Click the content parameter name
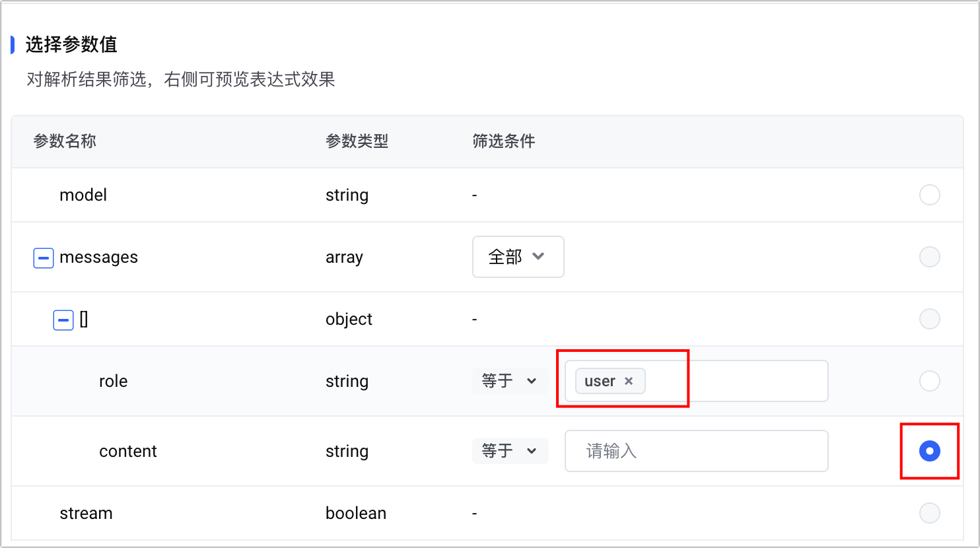Image resolution: width=980 pixels, height=548 pixels. pos(128,451)
